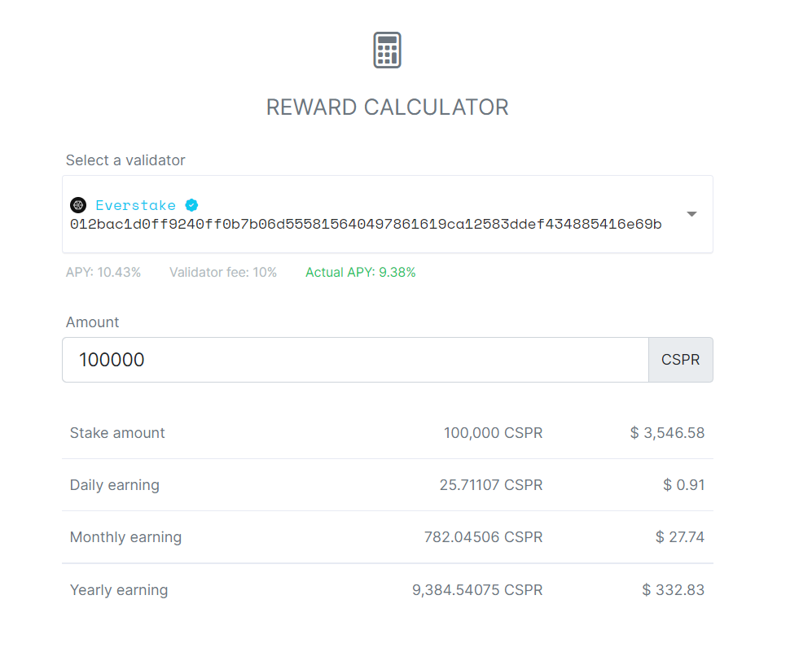
Task: Click the Daily earning 25.71107 CSPR value
Action: pyautogui.click(x=490, y=485)
